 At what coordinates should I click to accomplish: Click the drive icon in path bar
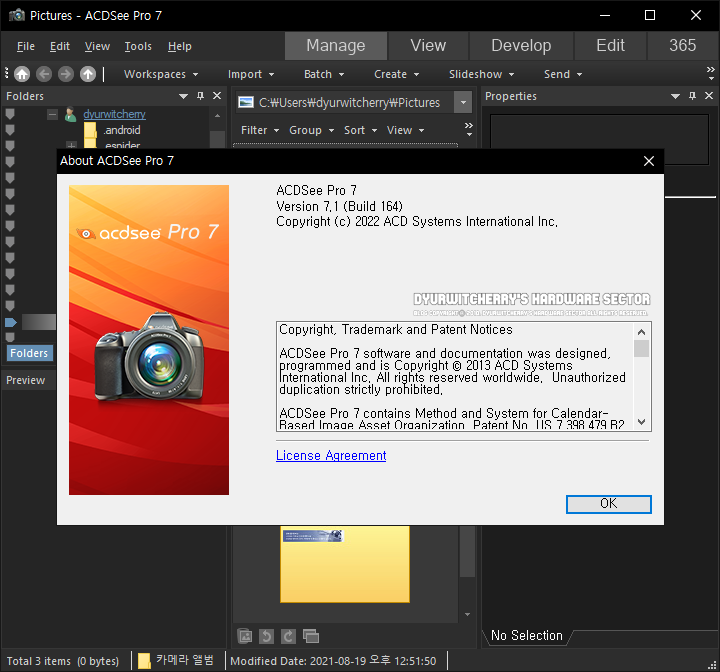point(246,102)
